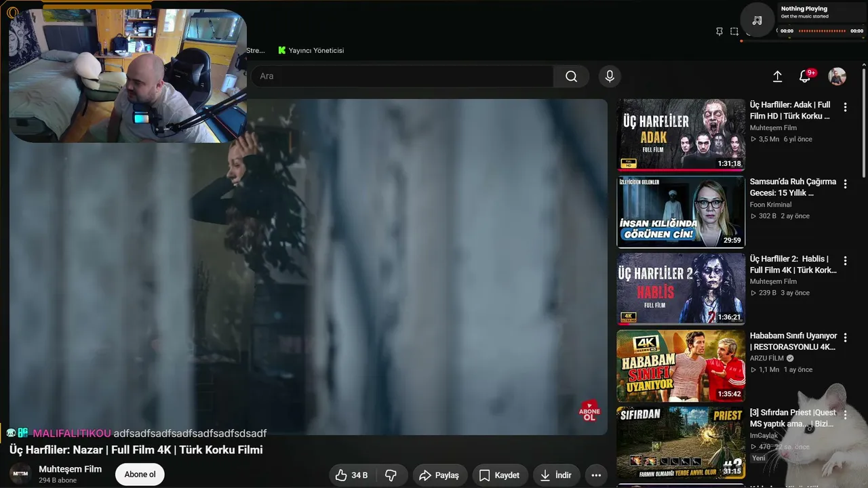The image size is (868, 488).
Task: Open options for Üç Harfliler: Adak video
Action: coord(845,107)
